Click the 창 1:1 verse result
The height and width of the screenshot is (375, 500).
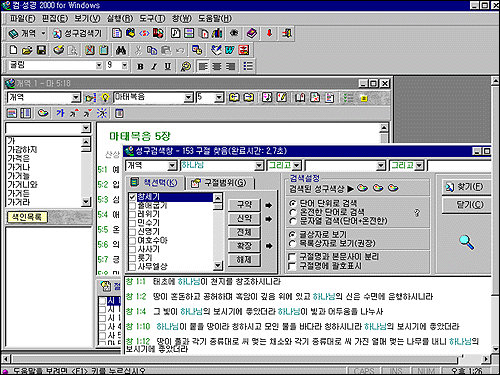coord(203,282)
